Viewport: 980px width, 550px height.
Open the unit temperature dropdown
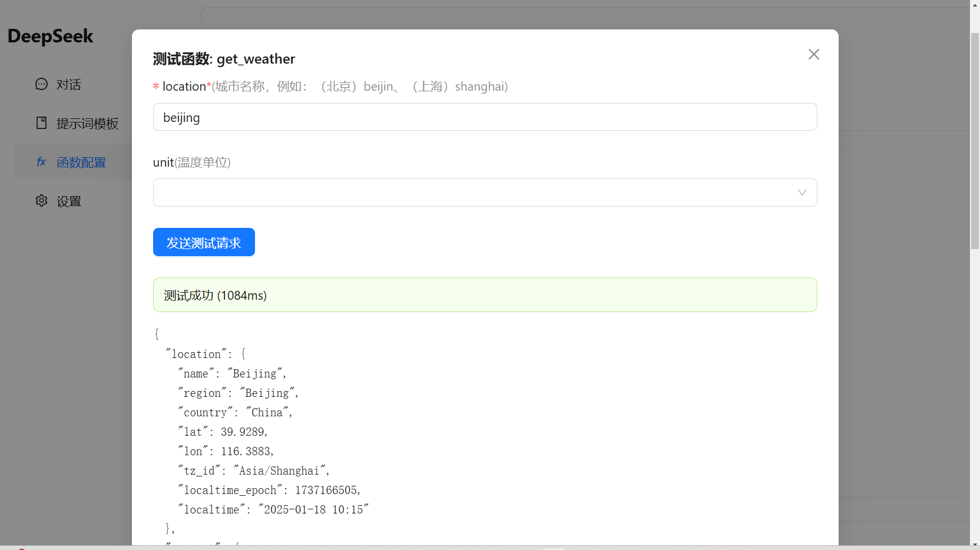pos(485,193)
